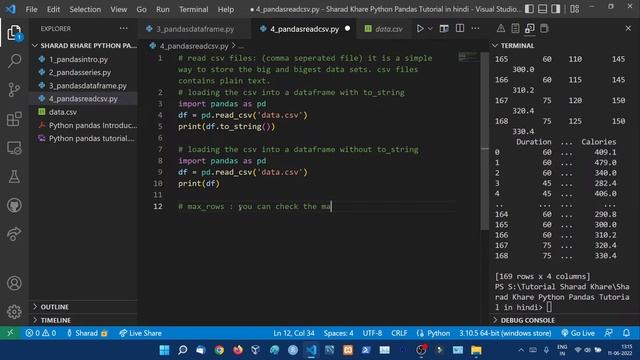This screenshot has height=360, width=640.
Task: Show the Problems warning panel icon
Action: (x=500, y=29)
